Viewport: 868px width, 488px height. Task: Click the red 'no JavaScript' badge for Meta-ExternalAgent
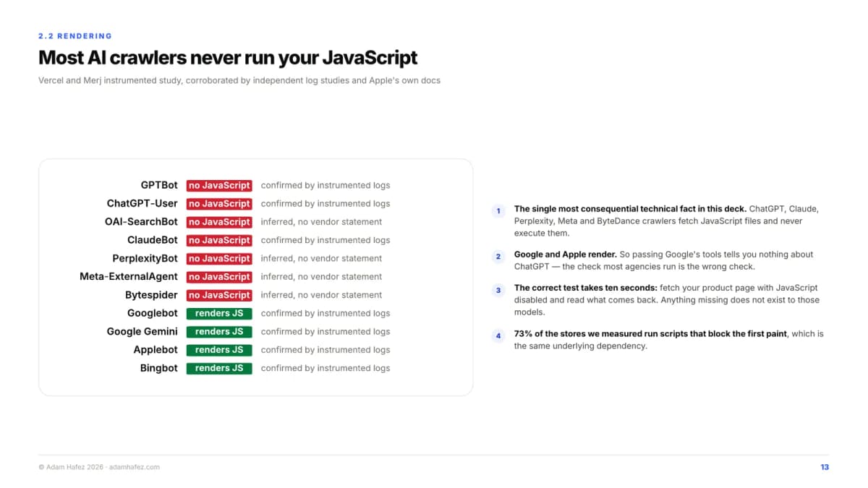click(x=219, y=277)
